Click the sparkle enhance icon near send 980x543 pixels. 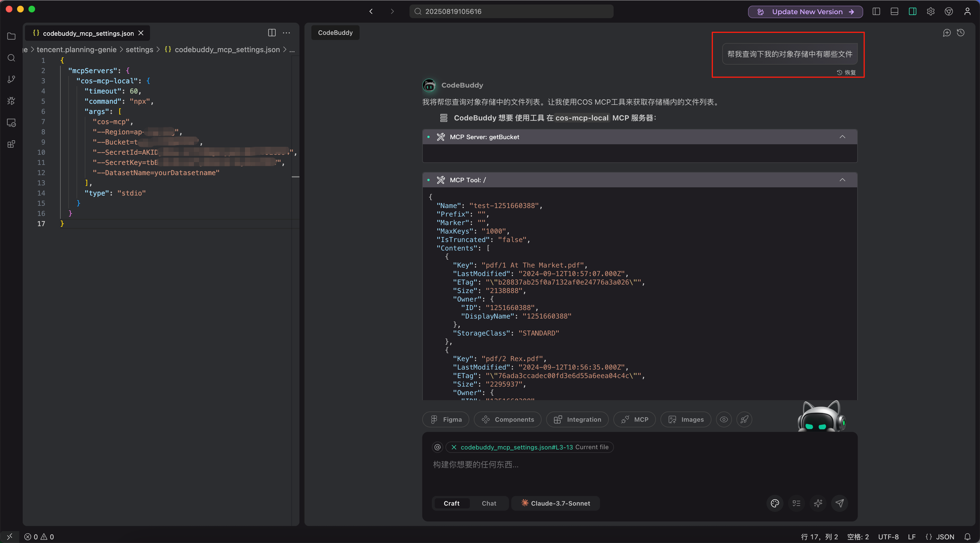pos(818,503)
